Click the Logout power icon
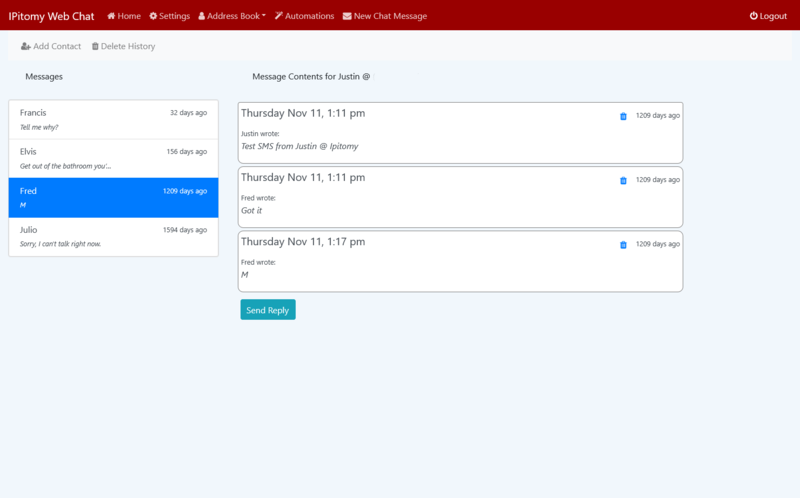Viewport: 800px width, 498px height. click(754, 16)
